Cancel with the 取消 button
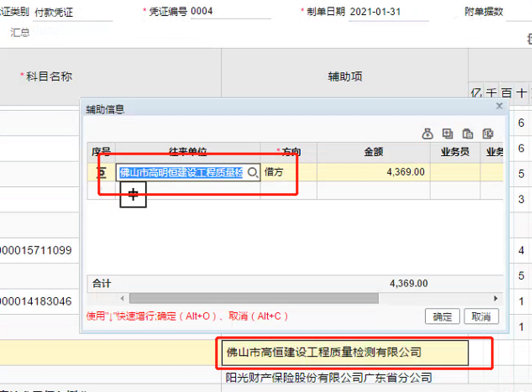The height and width of the screenshot is (392, 532). [481, 316]
